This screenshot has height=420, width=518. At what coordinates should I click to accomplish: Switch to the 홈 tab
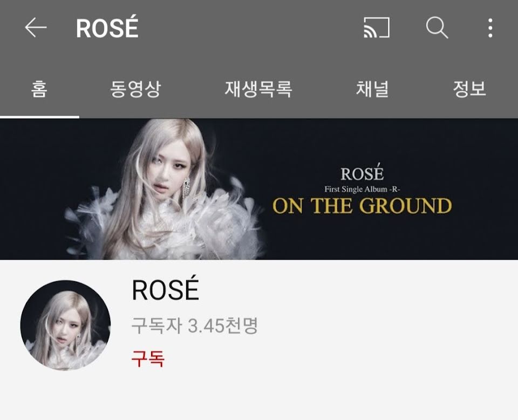pyautogui.click(x=39, y=89)
